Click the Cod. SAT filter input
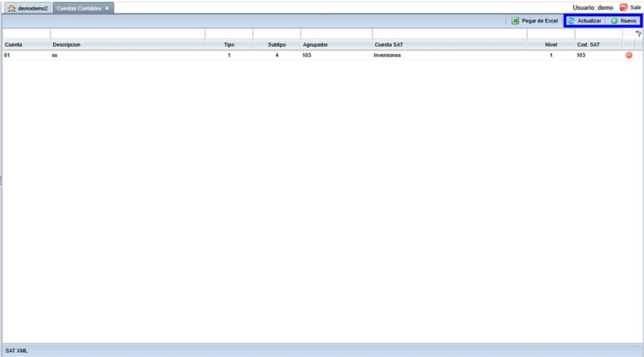644x357 pixels. (598, 34)
